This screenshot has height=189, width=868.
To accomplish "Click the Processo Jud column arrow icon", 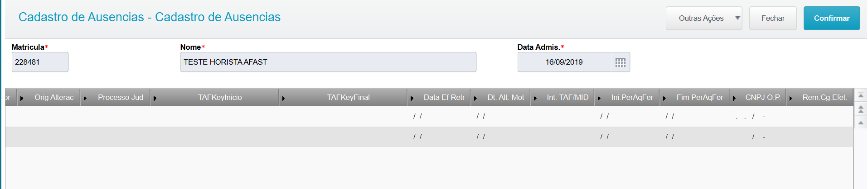I will point(85,98).
